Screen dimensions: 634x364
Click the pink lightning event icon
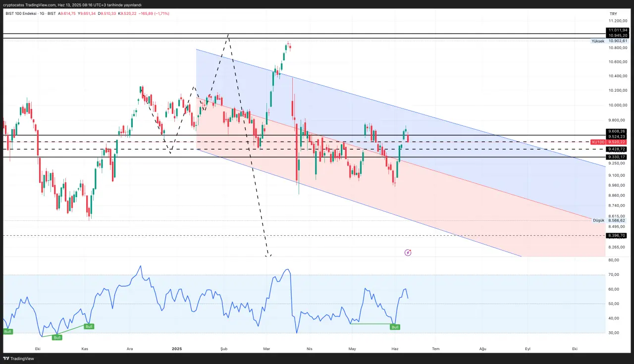408,253
